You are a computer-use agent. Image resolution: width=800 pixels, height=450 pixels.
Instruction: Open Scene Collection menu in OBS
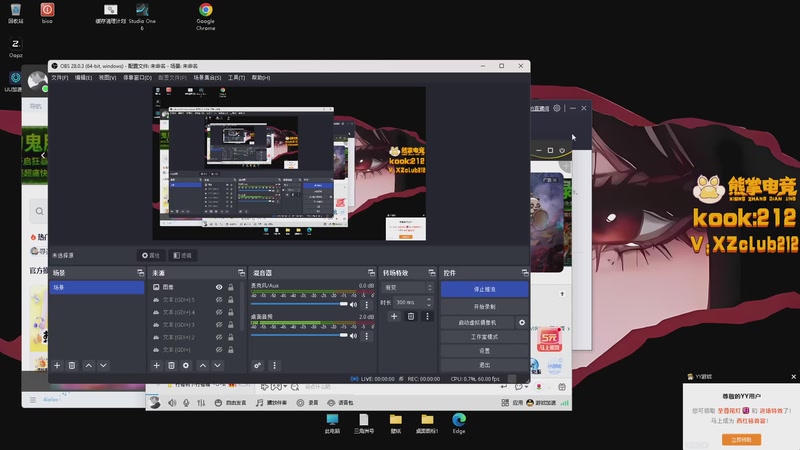(207, 78)
